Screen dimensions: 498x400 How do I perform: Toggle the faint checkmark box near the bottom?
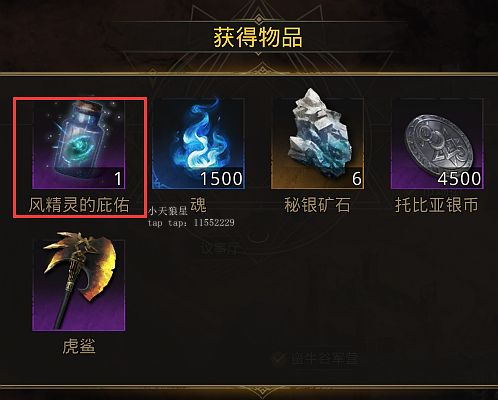tap(279, 359)
